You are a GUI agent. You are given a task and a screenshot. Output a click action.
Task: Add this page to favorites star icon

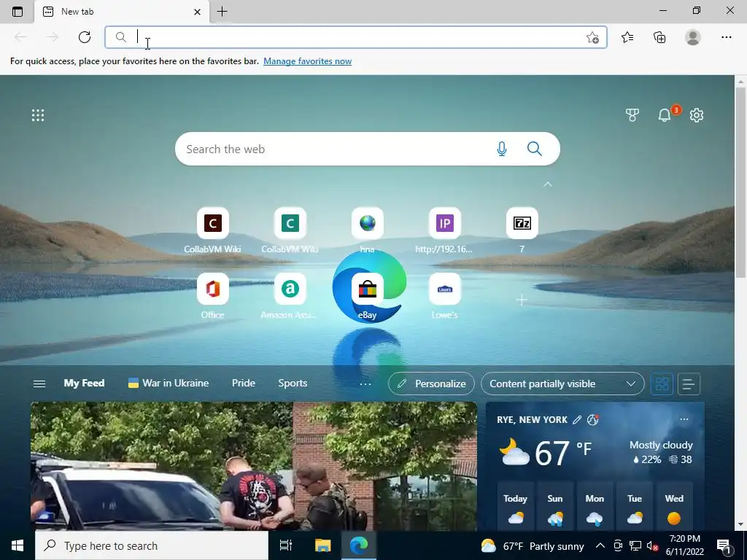pos(592,38)
